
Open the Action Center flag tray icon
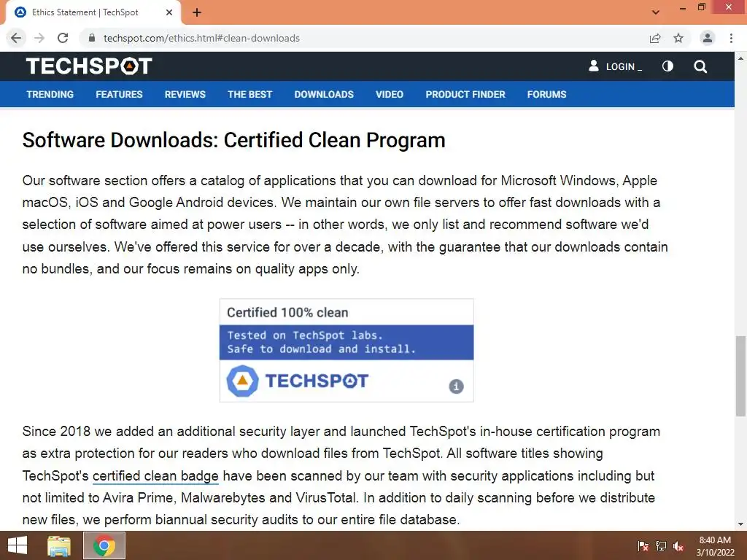(643, 545)
